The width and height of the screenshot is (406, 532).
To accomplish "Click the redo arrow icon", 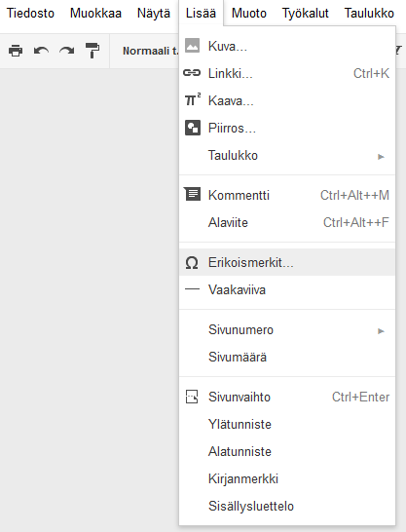I will click(x=67, y=51).
